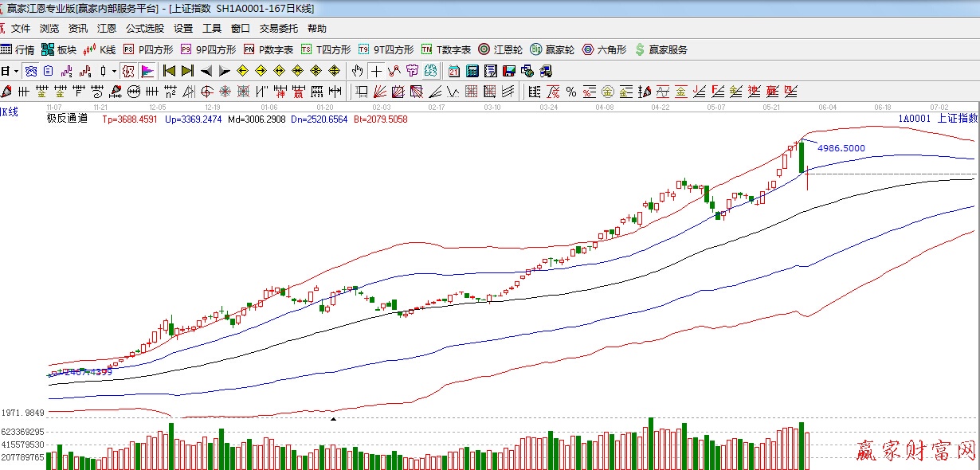Viewport: 980px width, 470px height.
Task: Select the hand pan tool
Action: coord(358,71)
